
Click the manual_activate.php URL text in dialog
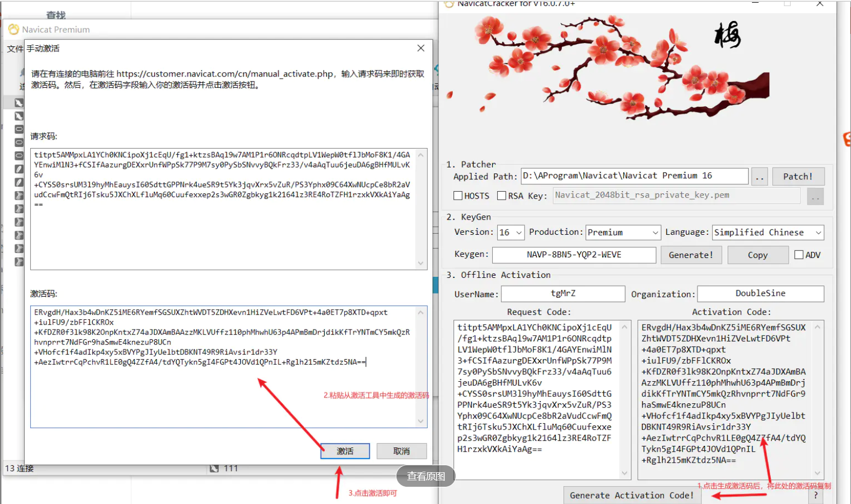point(225,74)
